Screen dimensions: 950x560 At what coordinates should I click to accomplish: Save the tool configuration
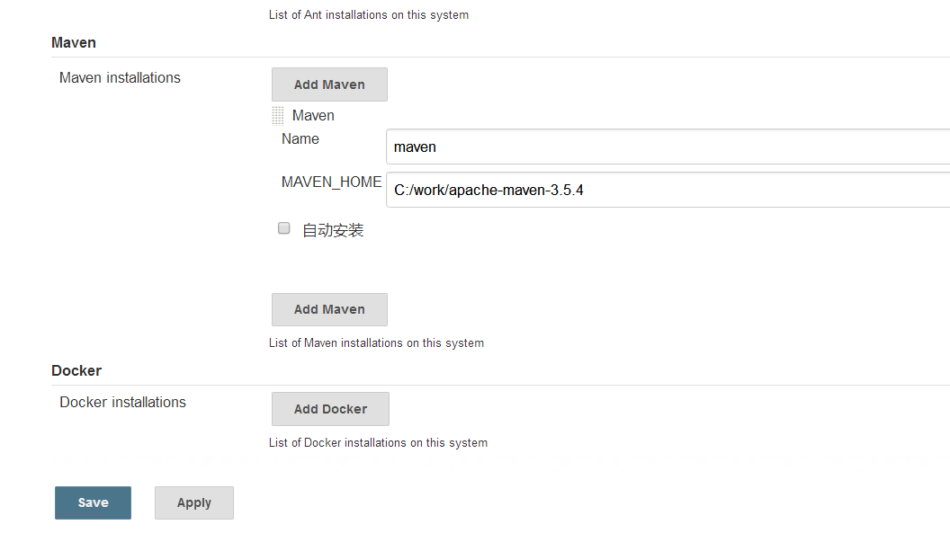(x=93, y=503)
